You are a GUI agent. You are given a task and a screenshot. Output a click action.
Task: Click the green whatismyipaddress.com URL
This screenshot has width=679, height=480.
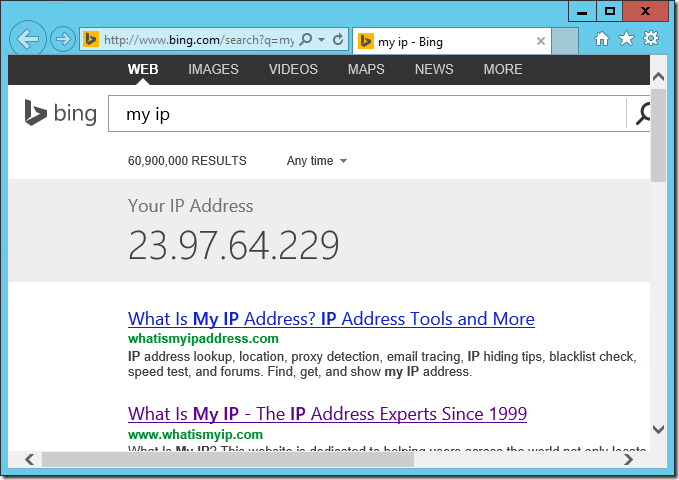click(203, 338)
